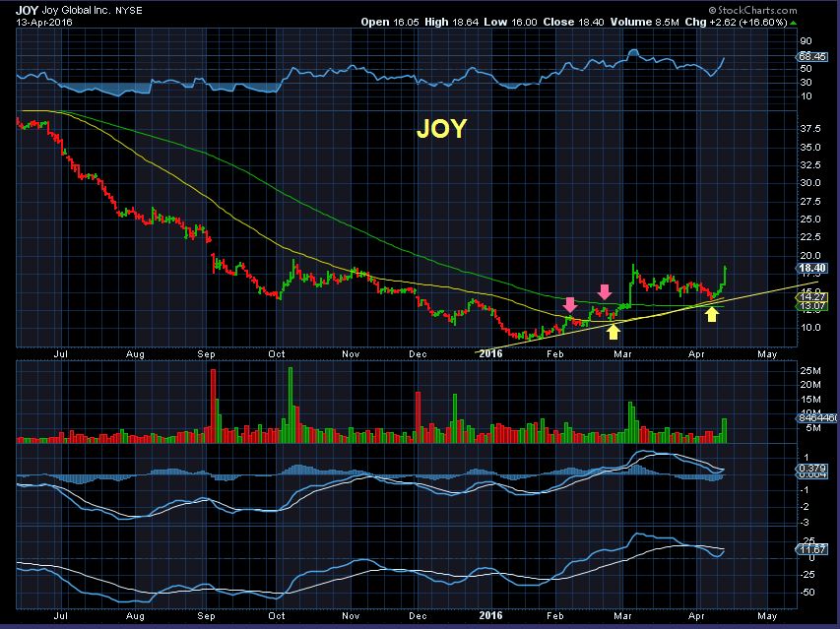Screen dimensions: 840x629
Task: Click the NYSE exchange label
Action: pyautogui.click(x=129, y=11)
